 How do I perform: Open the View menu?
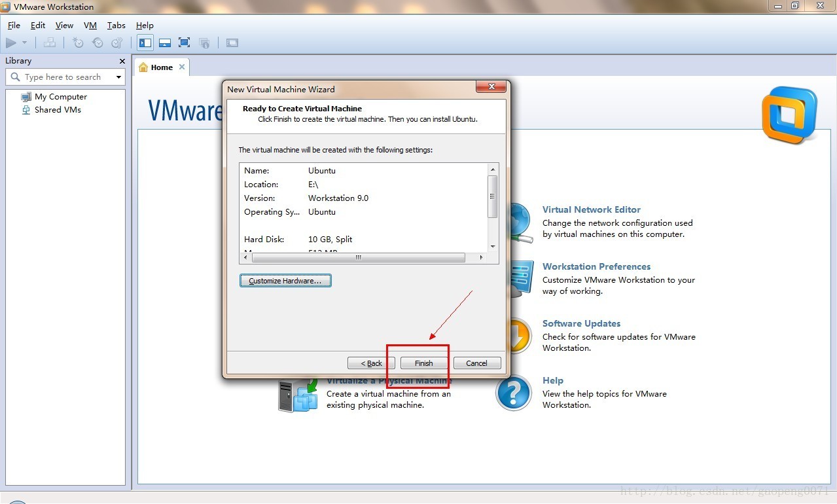[x=64, y=25]
